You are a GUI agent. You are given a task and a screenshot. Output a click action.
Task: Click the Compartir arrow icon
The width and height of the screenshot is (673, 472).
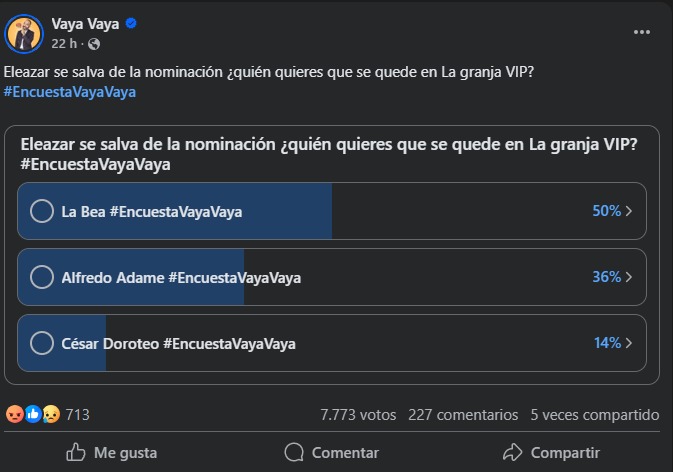[x=513, y=452]
